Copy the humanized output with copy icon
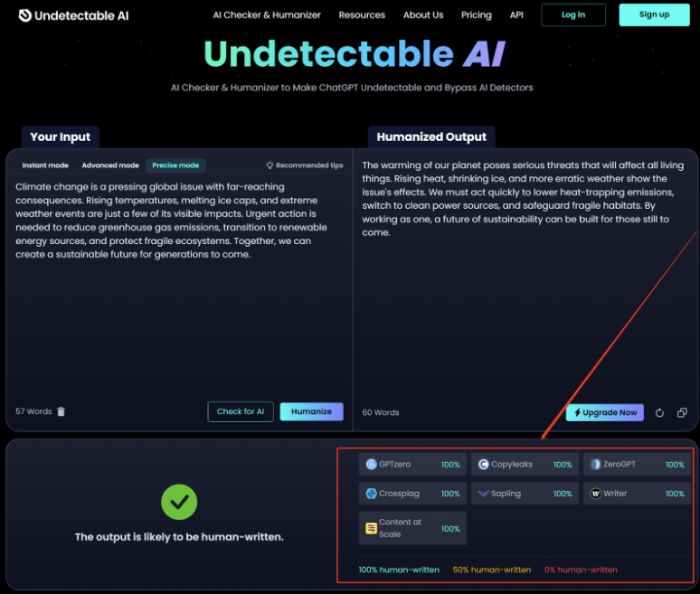The image size is (700, 594). (x=682, y=412)
